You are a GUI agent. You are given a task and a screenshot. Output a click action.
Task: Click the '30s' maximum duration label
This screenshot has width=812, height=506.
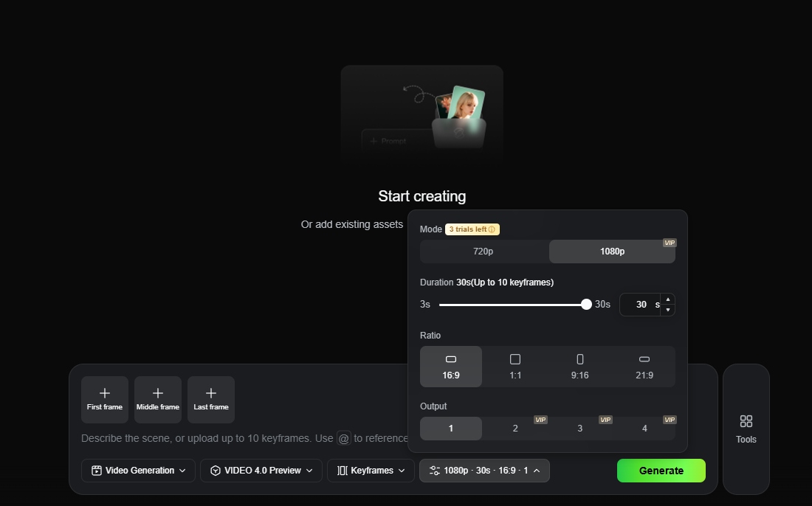point(602,304)
